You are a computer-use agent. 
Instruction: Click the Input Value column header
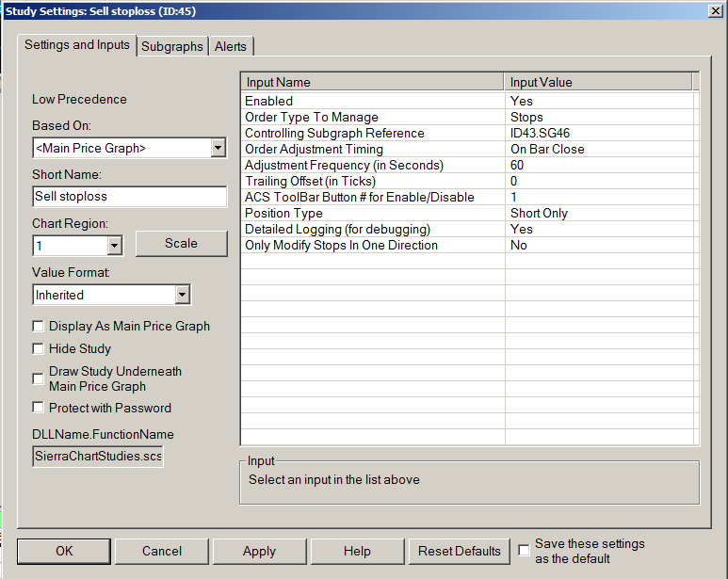click(x=598, y=82)
